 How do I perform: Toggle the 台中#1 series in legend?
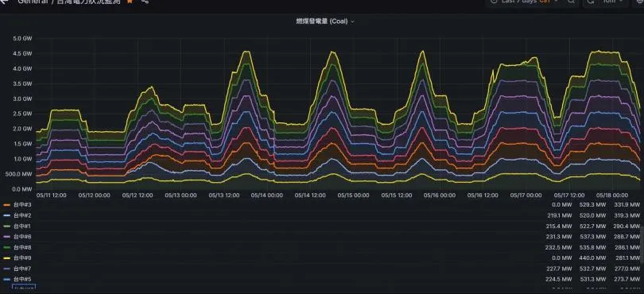pos(22,226)
